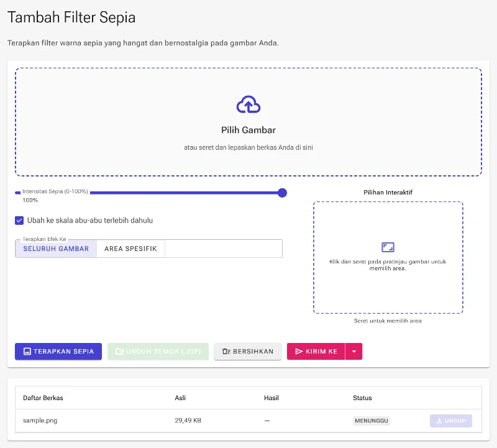
Task: Click the Hasil column header
Action: tap(271, 398)
